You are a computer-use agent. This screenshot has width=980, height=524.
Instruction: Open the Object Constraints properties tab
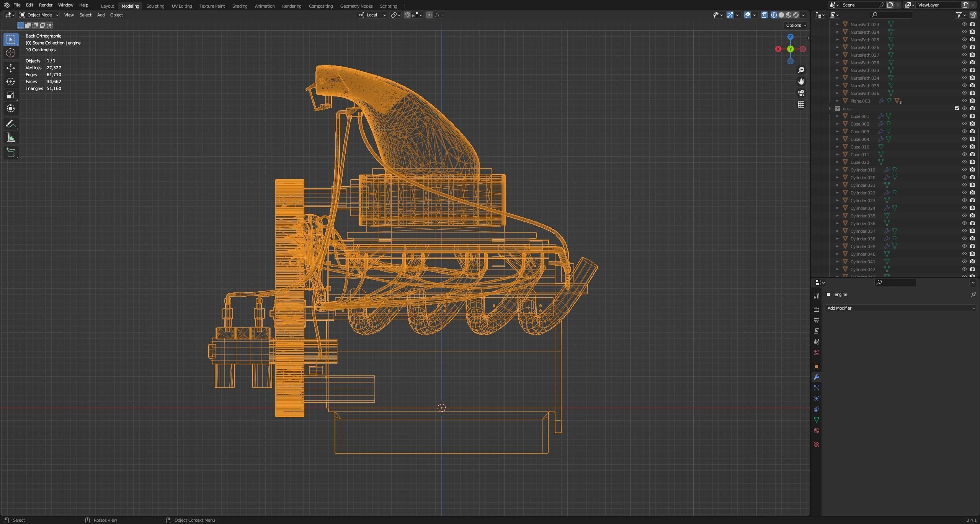[x=816, y=409]
